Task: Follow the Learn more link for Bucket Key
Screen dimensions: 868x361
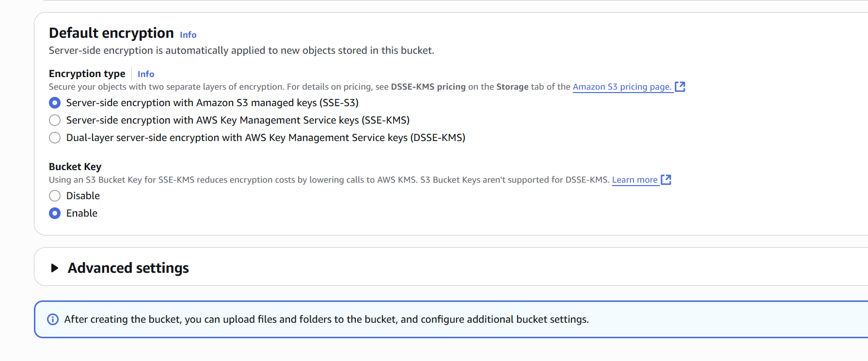Action: [635, 180]
